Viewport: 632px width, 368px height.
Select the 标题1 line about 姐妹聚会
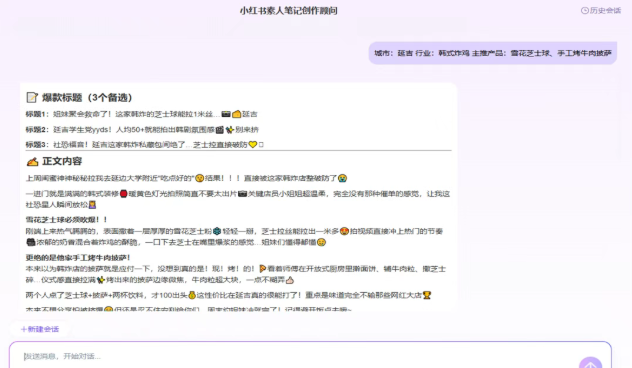[x=141, y=114]
